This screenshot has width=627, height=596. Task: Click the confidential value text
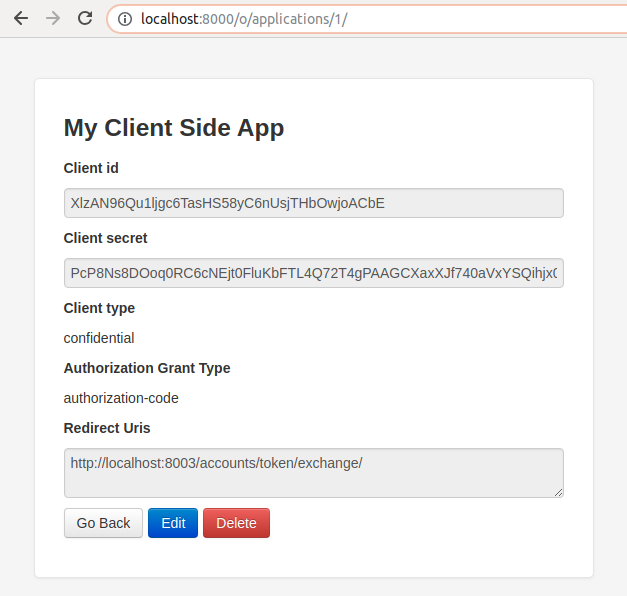click(99, 338)
